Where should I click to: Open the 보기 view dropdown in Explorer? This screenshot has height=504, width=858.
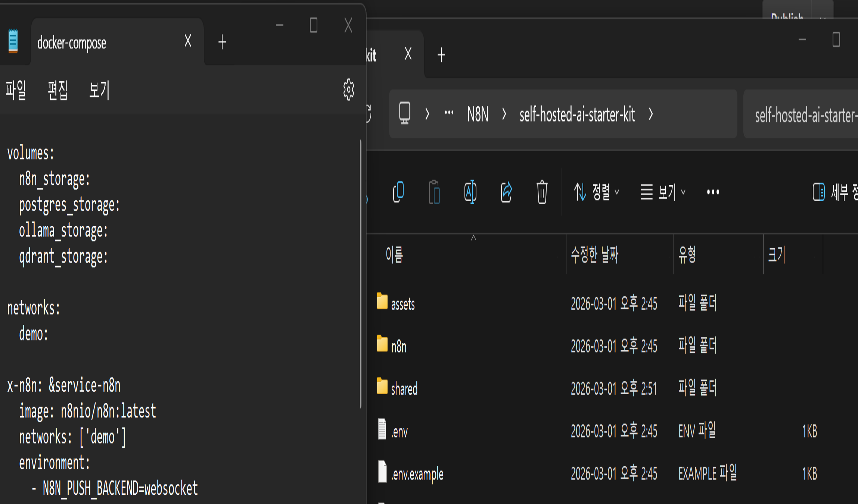click(663, 192)
